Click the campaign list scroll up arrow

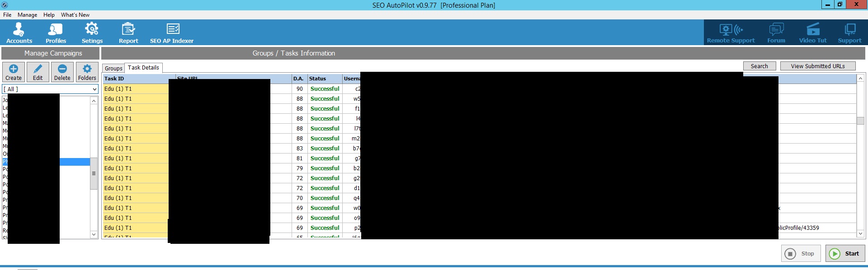[94, 101]
